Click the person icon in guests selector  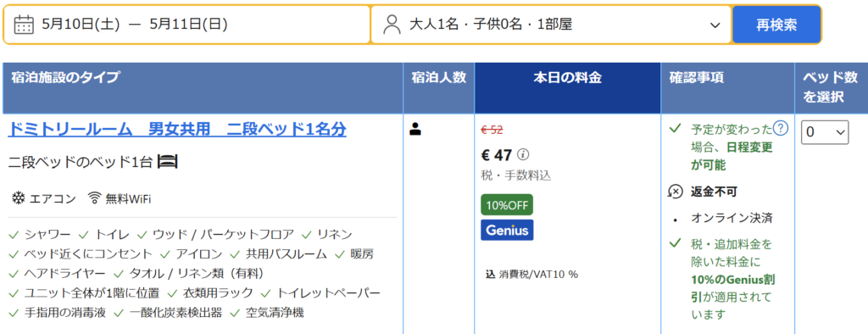pos(392,25)
